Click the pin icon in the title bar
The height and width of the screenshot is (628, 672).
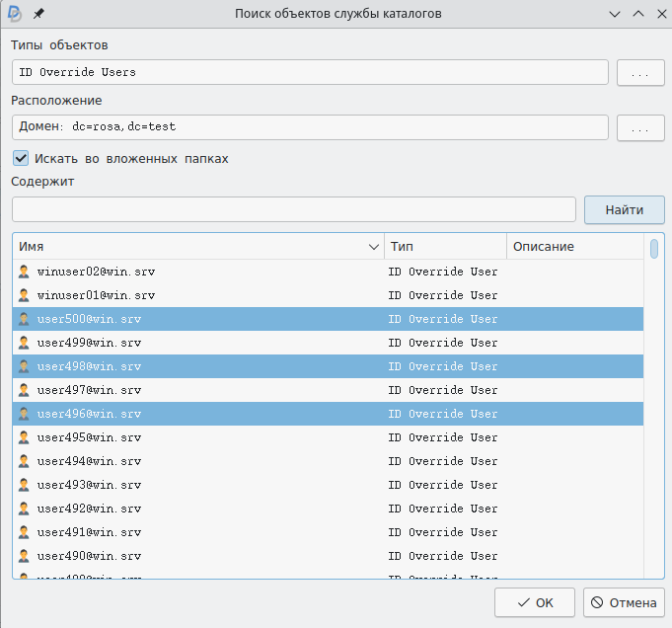coord(38,14)
